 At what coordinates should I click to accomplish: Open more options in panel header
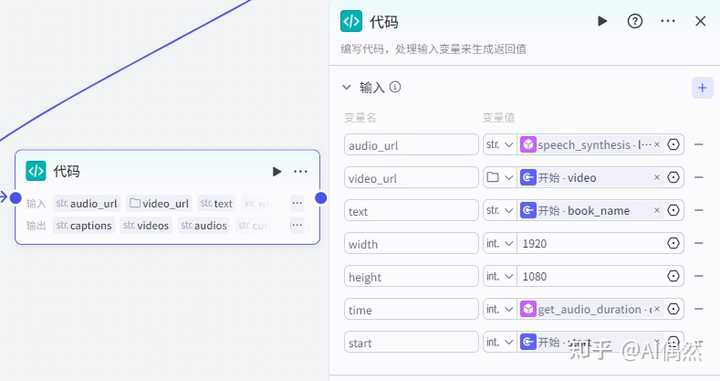coord(668,21)
